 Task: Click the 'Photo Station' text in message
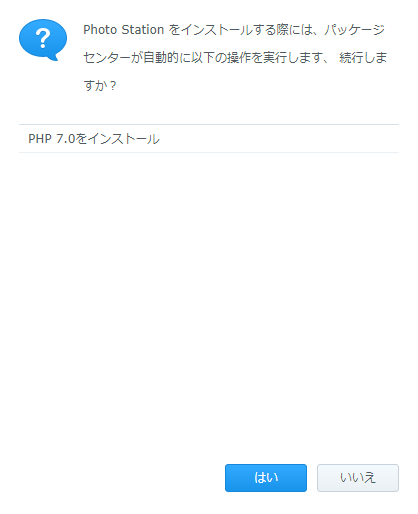[x=123, y=30]
